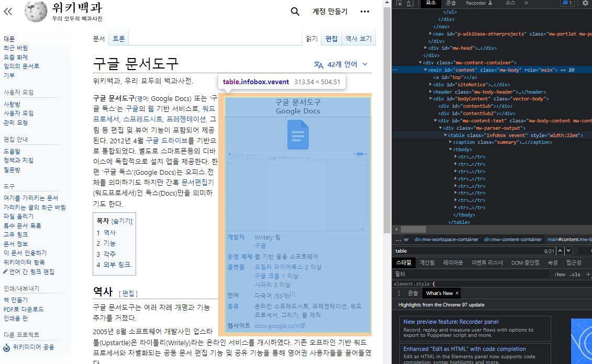
Task: Collapse the sidebar with the double-chevron icon
Action: 8,12
